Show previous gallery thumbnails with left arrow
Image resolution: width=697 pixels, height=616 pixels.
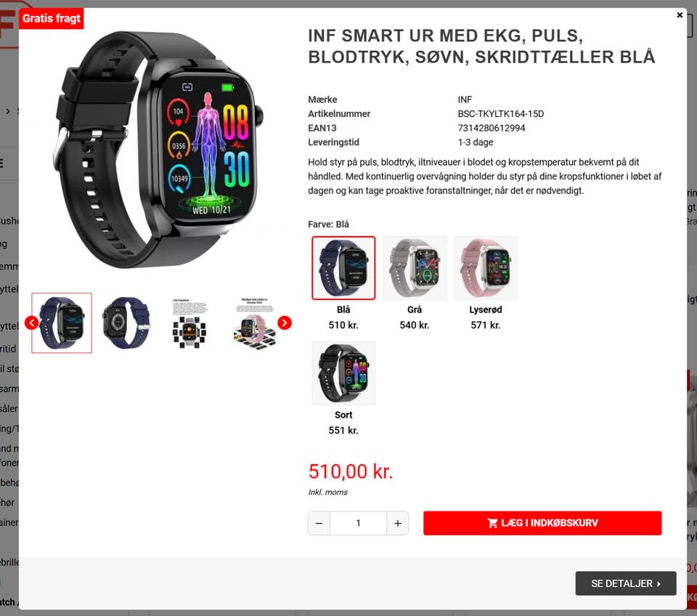pyautogui.click(x=31, y=323)
